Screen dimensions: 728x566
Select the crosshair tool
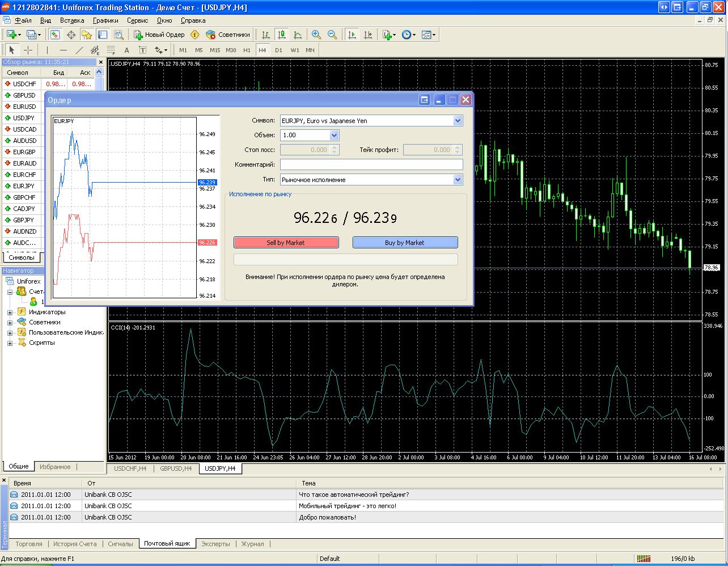tap(27, 50)
